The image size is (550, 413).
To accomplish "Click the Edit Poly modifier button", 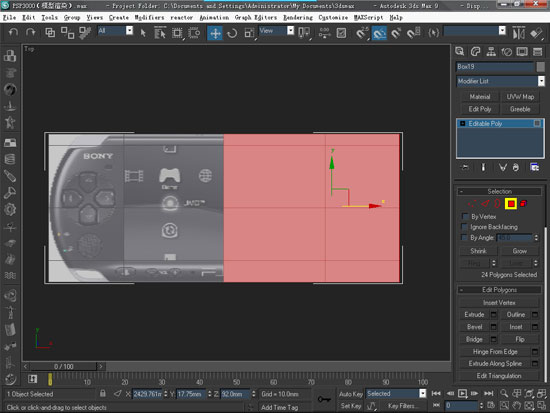I will [x=479, y=109].
